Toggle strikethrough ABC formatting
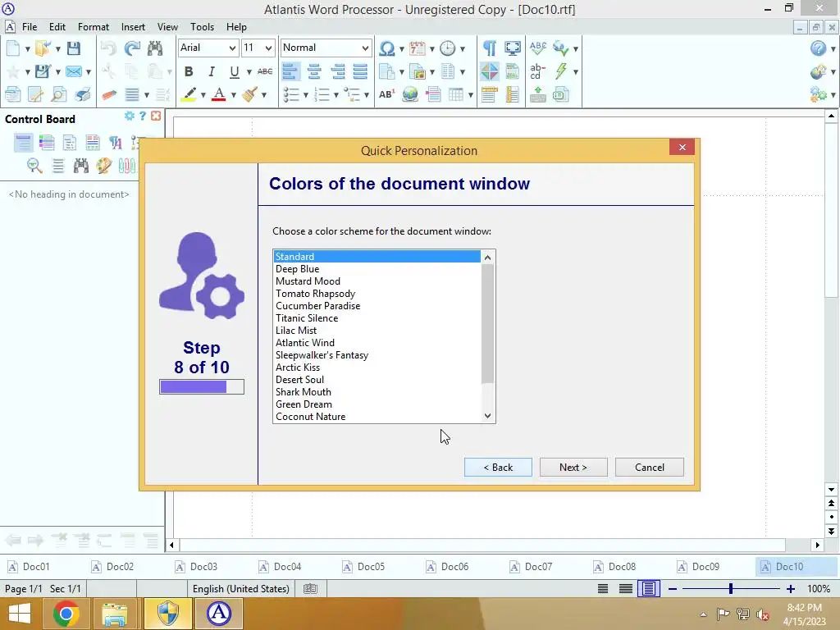The image size is (840, 630). 265,71
